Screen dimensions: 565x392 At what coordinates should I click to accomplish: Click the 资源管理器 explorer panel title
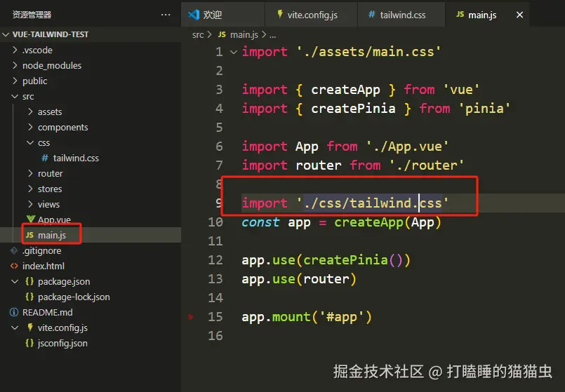pos(32,15)
